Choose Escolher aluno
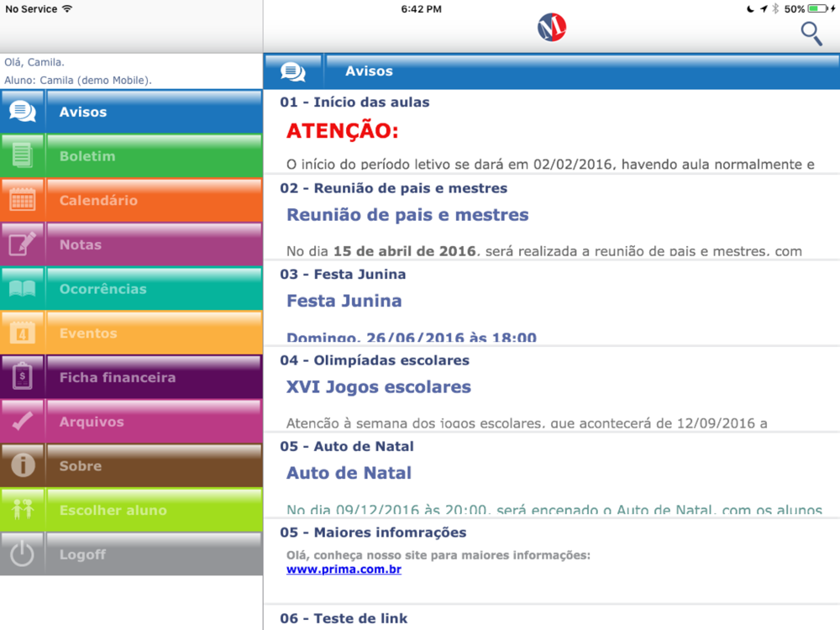This screenshot has width=840, height=630. tap(131, 510)
